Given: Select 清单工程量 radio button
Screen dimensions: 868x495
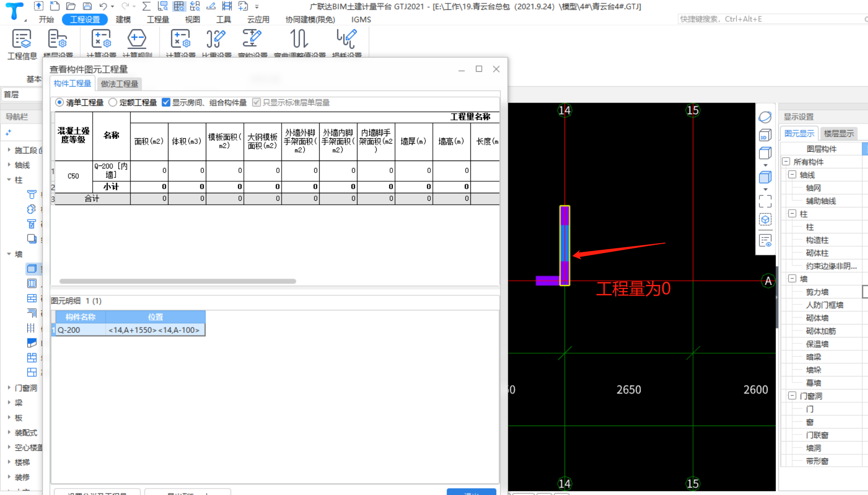Looking at the screenshot, I should tap(59, 102).
